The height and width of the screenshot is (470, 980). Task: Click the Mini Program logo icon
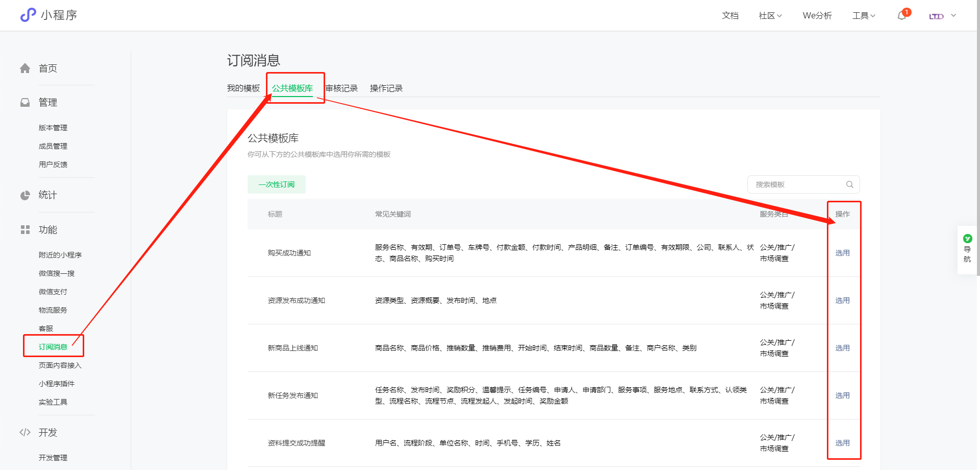(28, 15)
